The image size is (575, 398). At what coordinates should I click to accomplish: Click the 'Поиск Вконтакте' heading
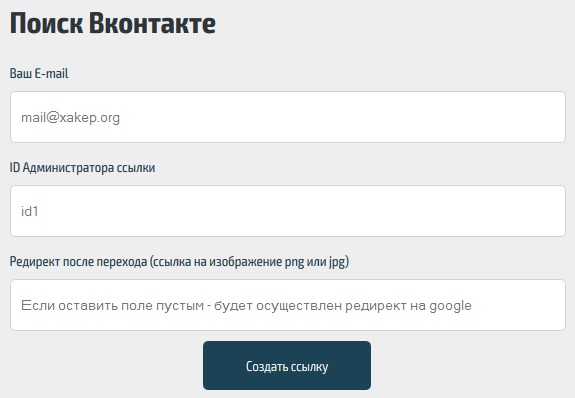pyautogui.click(x=113, y=23)
